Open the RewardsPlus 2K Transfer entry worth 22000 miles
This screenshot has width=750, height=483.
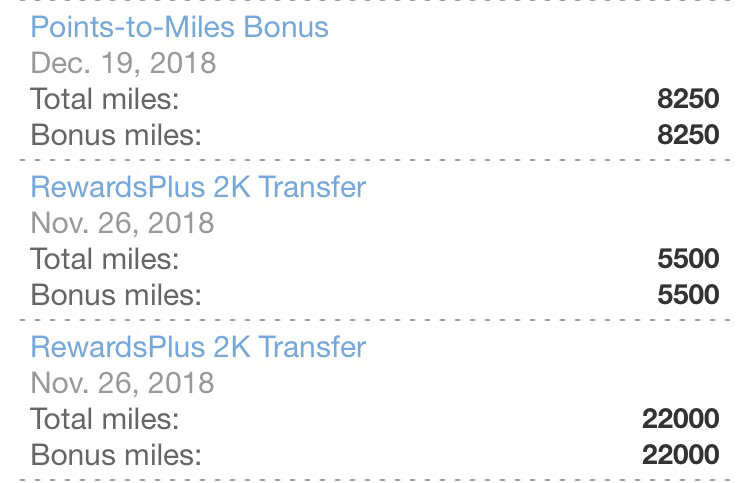pos(198,347)
